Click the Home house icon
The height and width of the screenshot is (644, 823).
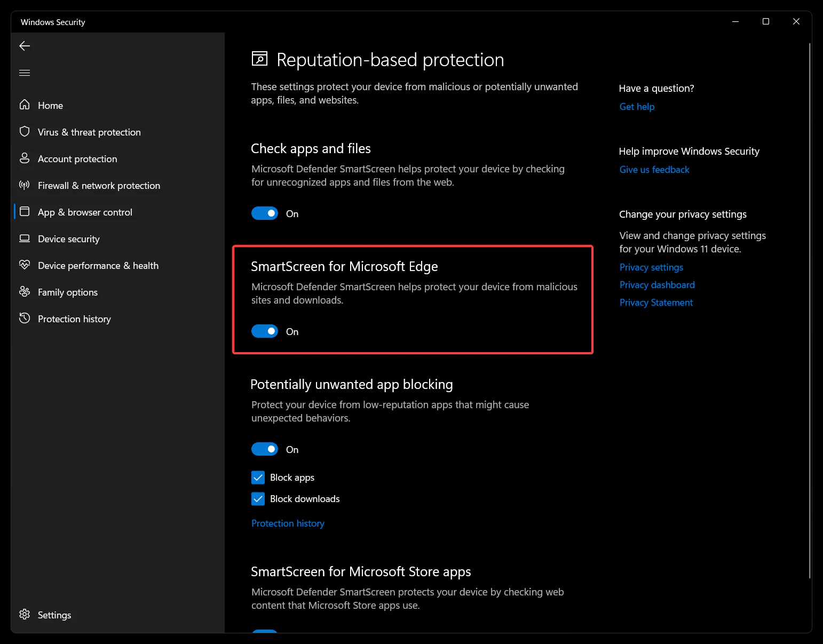click(x=25, y=105)
